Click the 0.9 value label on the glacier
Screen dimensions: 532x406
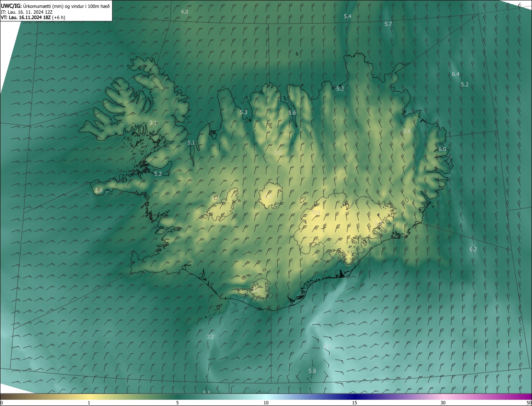click(x=316, y=212)
